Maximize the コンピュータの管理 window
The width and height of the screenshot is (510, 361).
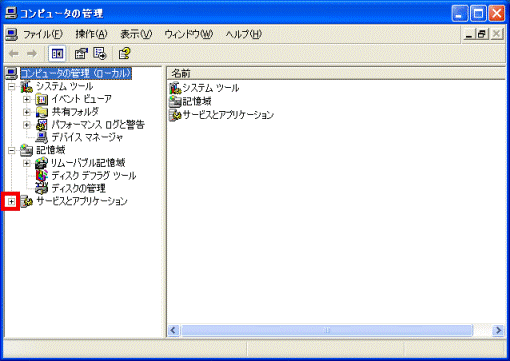coord(478,14)
